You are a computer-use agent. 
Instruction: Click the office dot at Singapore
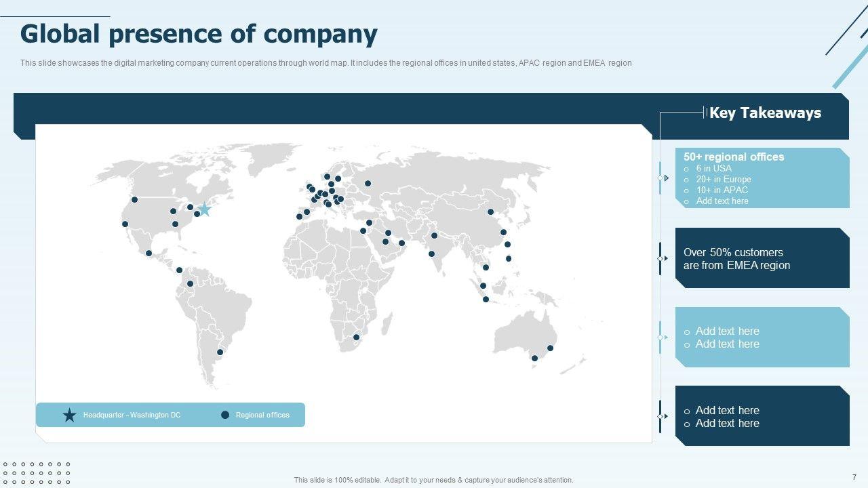[x=483, y=286]
